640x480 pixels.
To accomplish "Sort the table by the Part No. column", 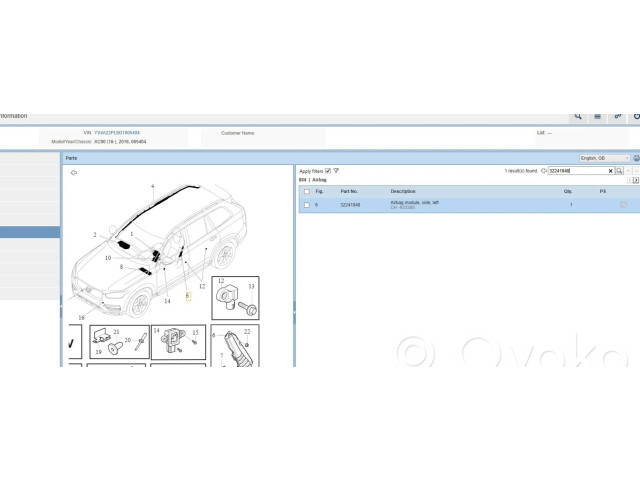I will 349,190.
